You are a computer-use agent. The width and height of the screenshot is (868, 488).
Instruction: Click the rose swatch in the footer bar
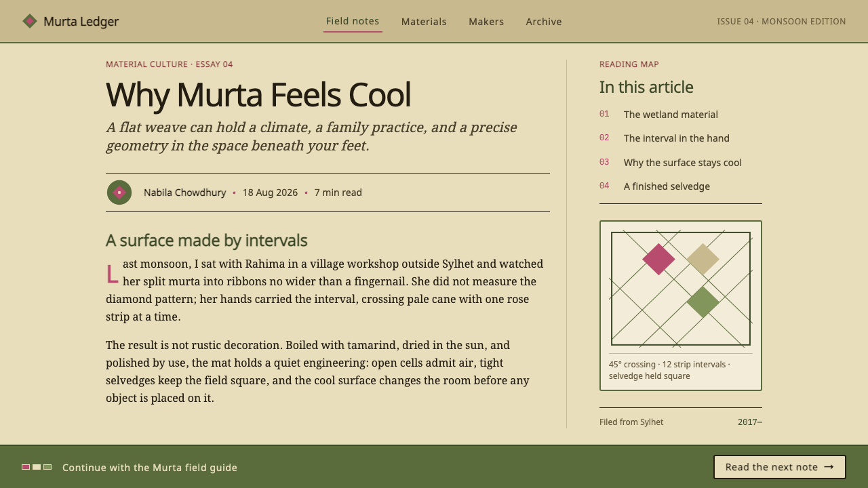tap(26, 467)
